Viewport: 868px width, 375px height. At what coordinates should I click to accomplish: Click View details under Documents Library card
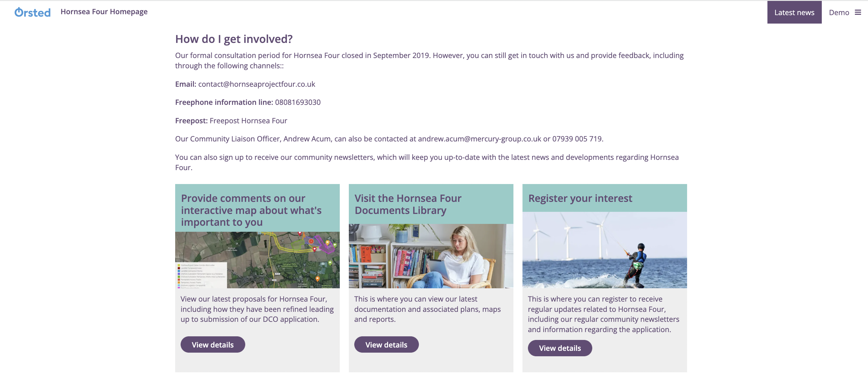pos(386,345)
